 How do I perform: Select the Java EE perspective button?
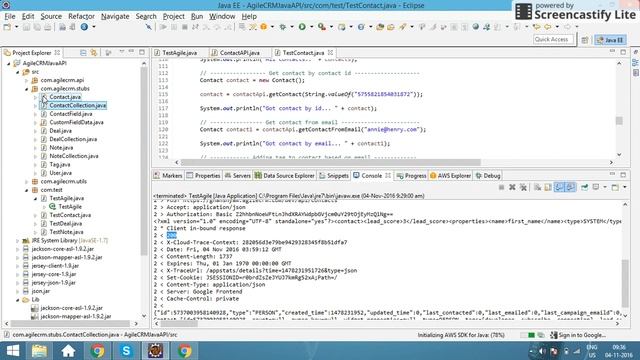[x=610, y=40]
